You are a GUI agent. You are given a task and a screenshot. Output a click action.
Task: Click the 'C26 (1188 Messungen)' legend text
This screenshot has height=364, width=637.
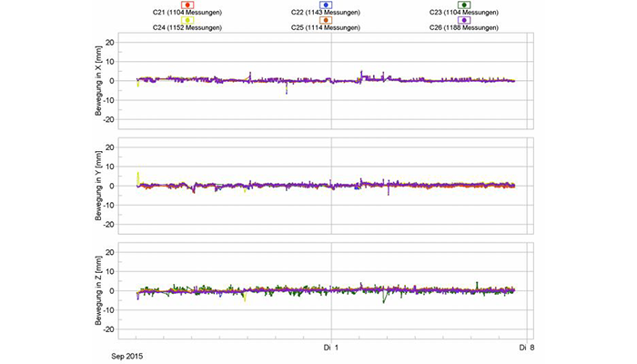pyautogui.click(x=464, y=28)
